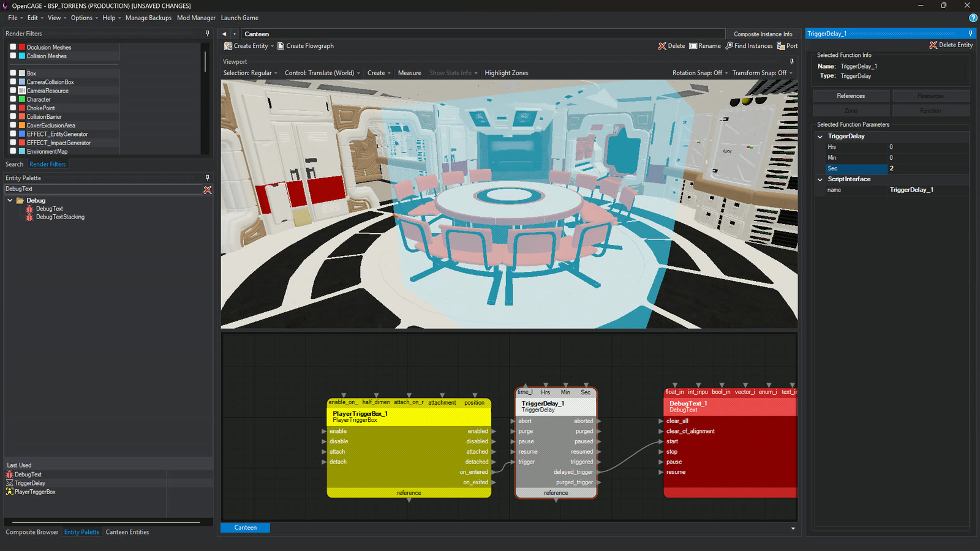
Task: Toggle ChokePoint render filter checkbox
Action: (x=13, y=107)
